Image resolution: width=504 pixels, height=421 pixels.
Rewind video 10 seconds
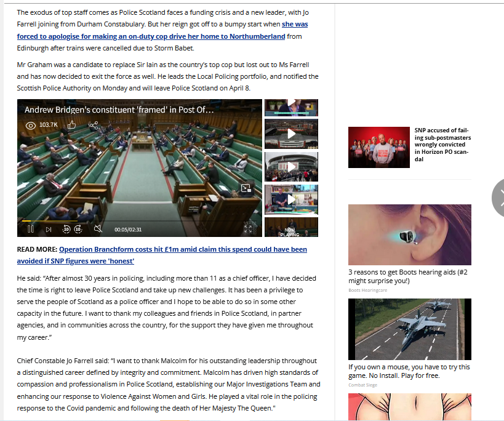[x=66, y=229]
